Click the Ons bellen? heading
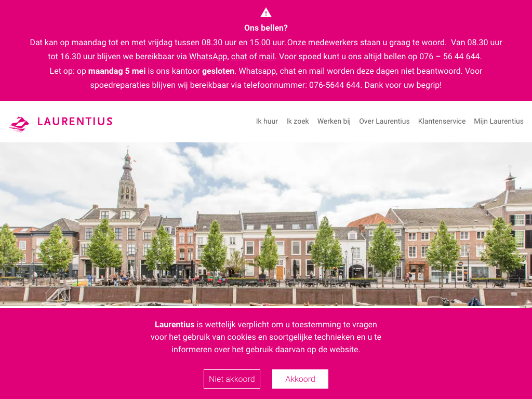Screen dimensions: 532x399 tap(266, 28)
